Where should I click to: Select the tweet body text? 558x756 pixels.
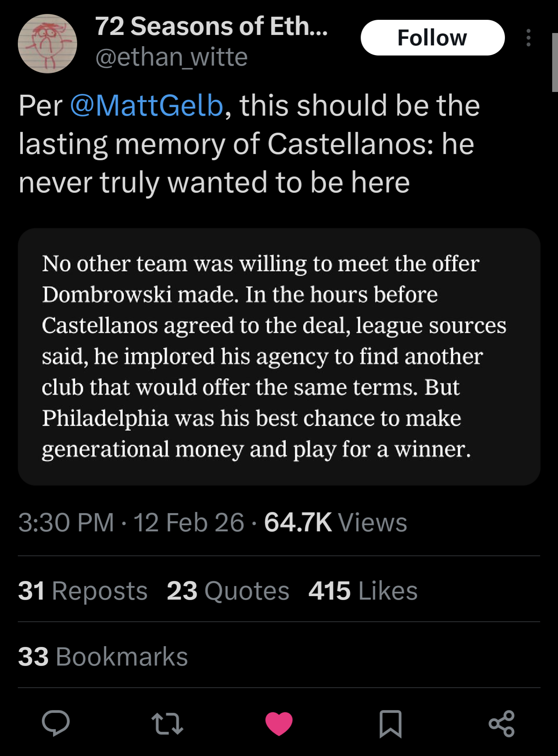[249, 144]
